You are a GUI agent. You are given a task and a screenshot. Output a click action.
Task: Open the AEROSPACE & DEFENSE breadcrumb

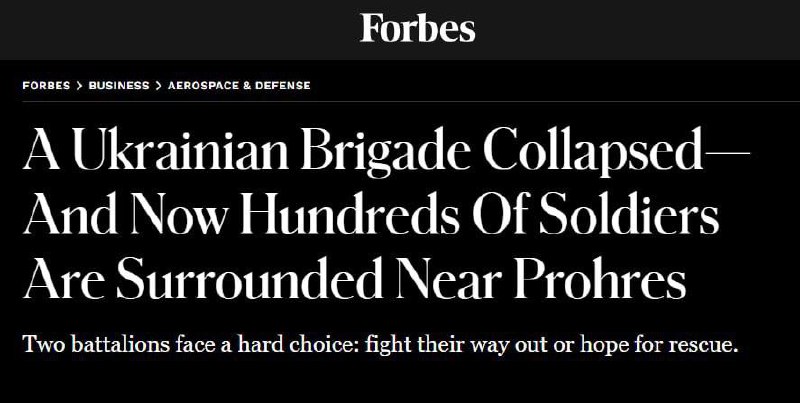click(x=238, y=85)
